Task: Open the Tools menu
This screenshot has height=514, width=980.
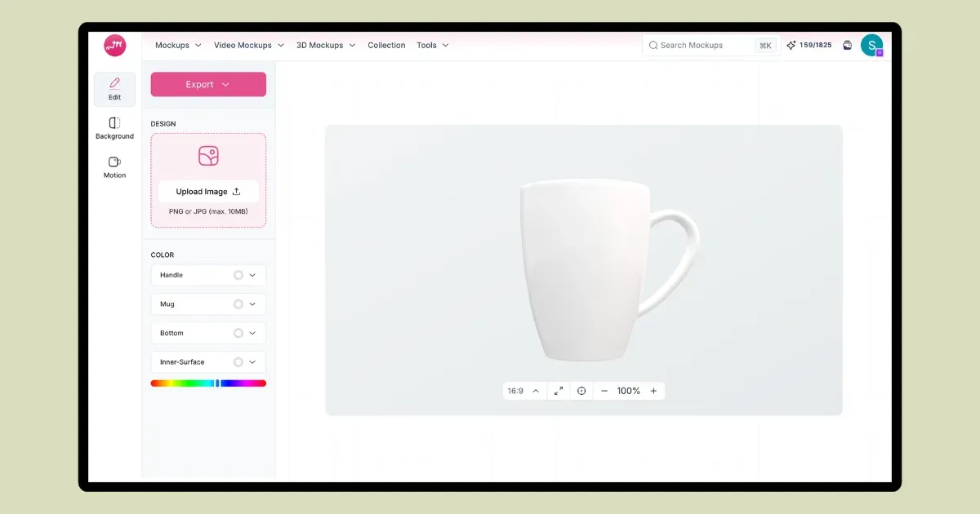Action: 433,46
